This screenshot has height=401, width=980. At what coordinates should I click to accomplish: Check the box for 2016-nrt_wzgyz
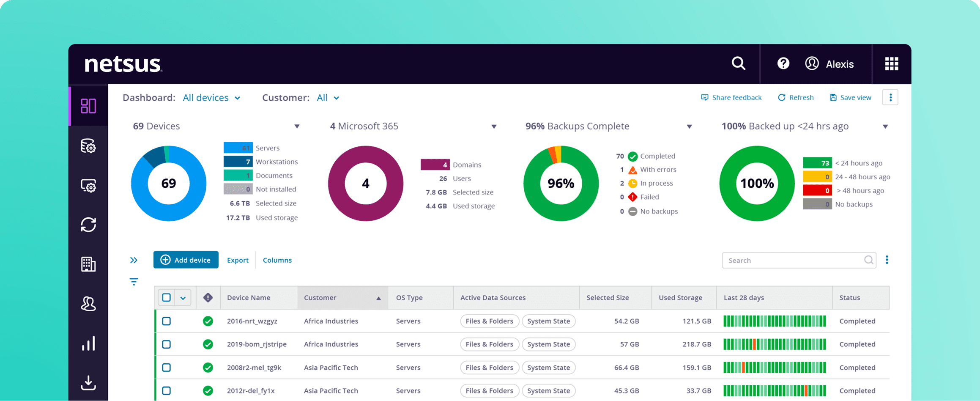(167, 321)
